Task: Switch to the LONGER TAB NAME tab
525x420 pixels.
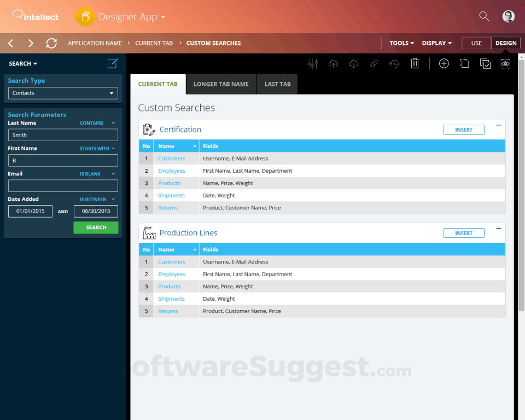Action: pyautogui.click(x=221, y=84)
